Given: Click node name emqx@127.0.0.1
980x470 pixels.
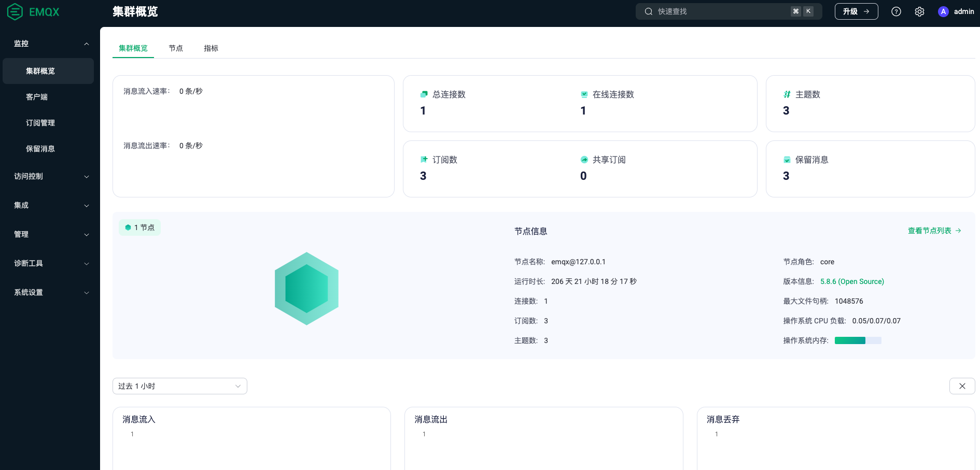Looking at the screenshot, I should pyautogui.click(x=578, y=262).
